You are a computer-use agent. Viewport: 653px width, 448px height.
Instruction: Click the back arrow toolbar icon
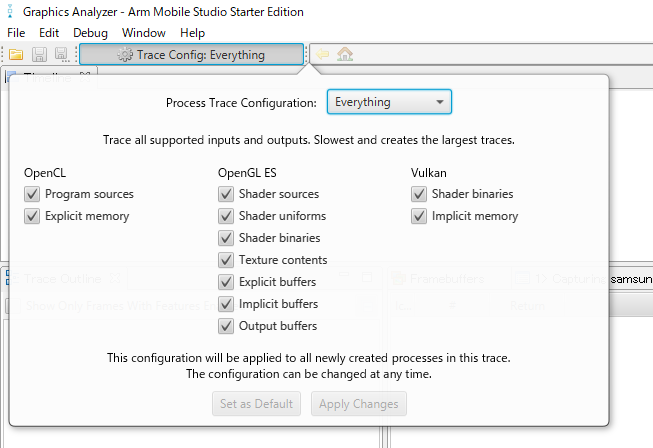(x=324, y=55)
